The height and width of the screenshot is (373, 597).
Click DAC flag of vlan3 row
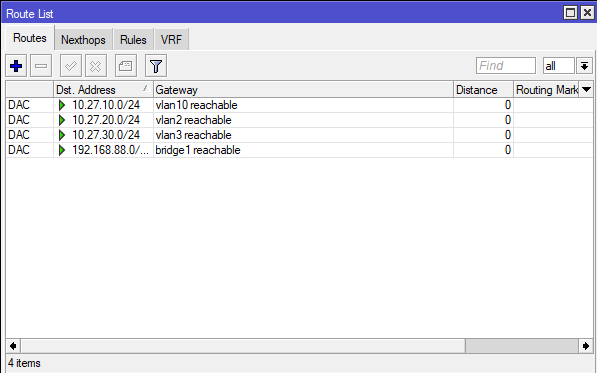click(19, 135)
